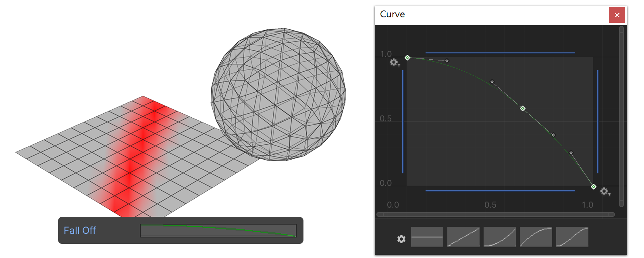The image size is (644, 258).
Task: Click the middle keyframe's upper-left tangent handle
Action: [x=492, y=82]
